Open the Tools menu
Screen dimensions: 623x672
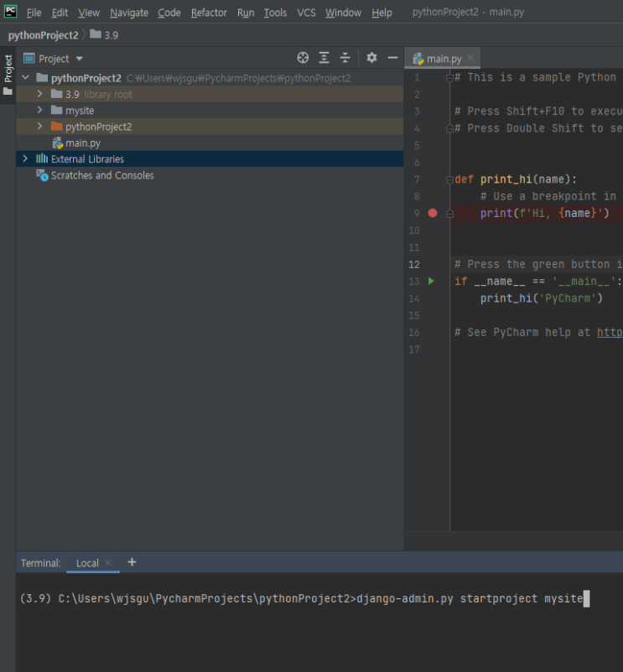tap(275, 13)
